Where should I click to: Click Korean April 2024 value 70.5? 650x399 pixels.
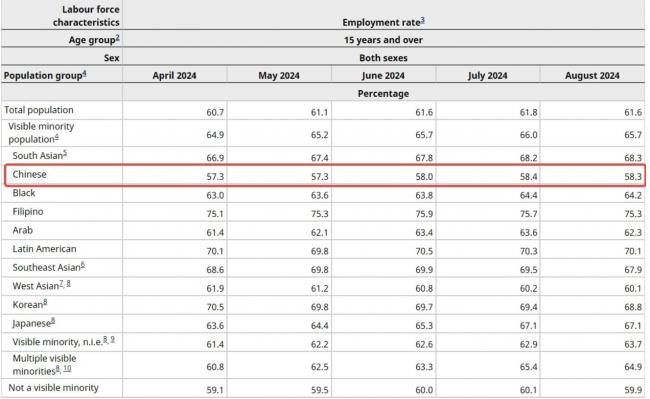tap(215, 307)
